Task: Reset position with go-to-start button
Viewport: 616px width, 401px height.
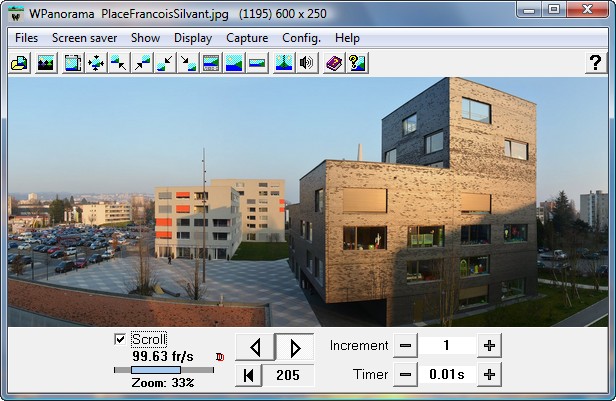Action: 247,375
